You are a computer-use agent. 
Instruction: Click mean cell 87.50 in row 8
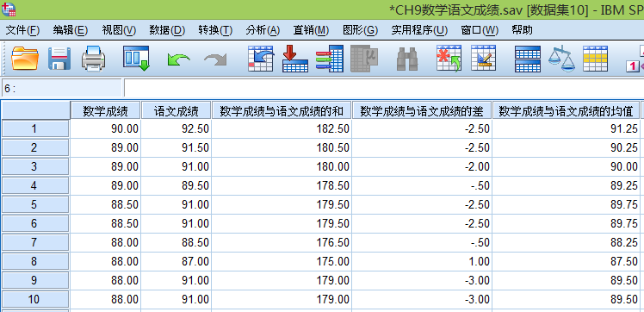coord(566,261)
